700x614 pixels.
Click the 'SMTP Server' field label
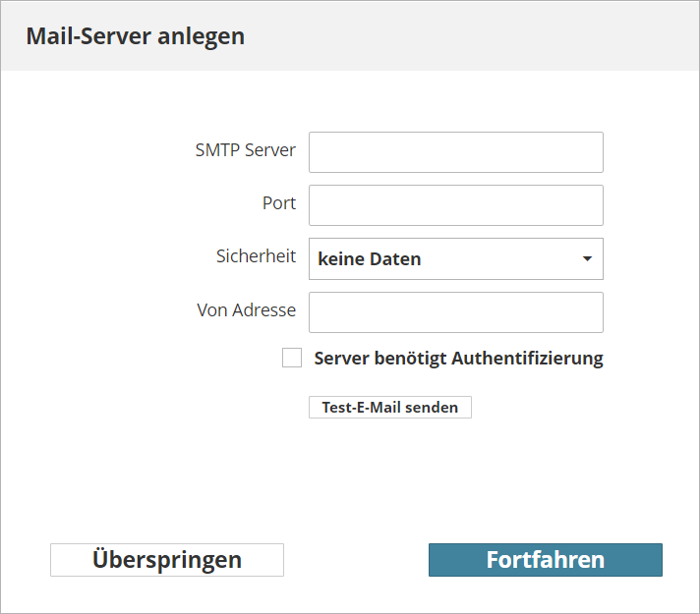click(x=246, y=150)
